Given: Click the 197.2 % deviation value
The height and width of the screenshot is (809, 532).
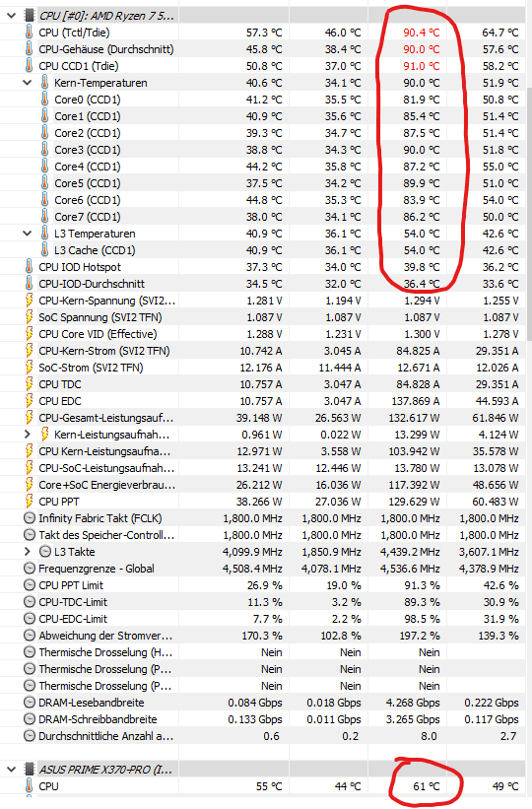Looking at the screenshot, I should 420,636.
